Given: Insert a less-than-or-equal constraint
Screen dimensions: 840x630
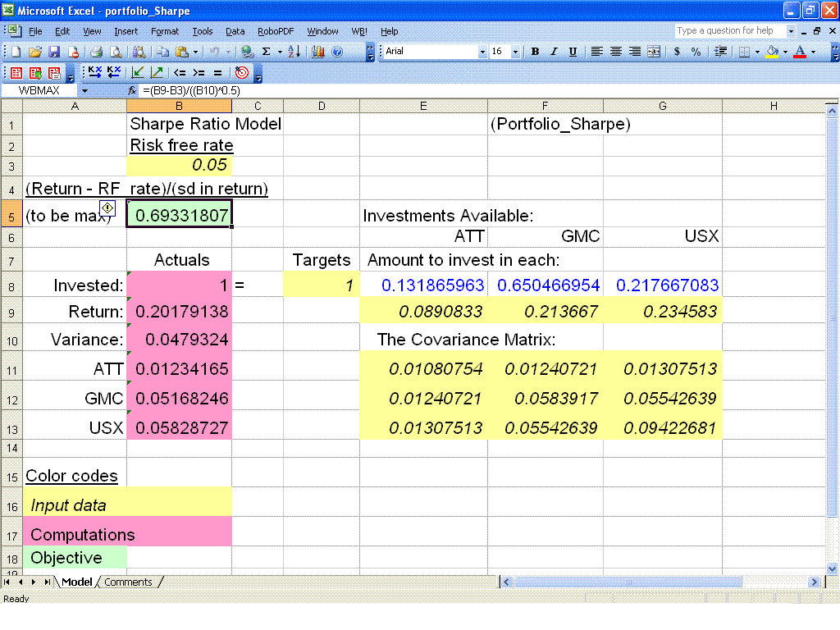Looking at the screenshot, I should [x=180, y=72].
